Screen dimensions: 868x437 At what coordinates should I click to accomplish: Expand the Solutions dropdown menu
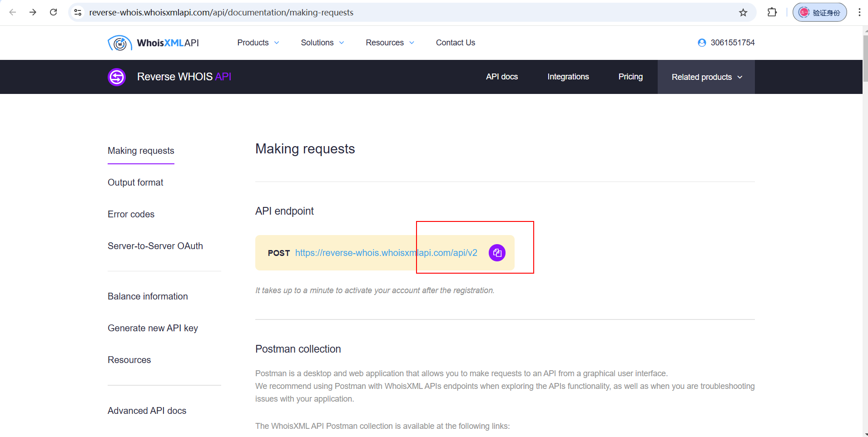tap(322, 43)
